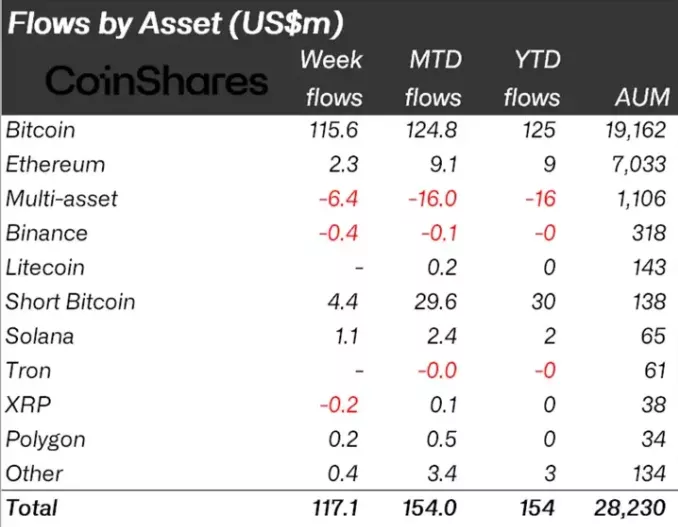The height and width of the screenshot is (527, 678).
Task: Click the Multi-asset row label
Action: [62, 198]
